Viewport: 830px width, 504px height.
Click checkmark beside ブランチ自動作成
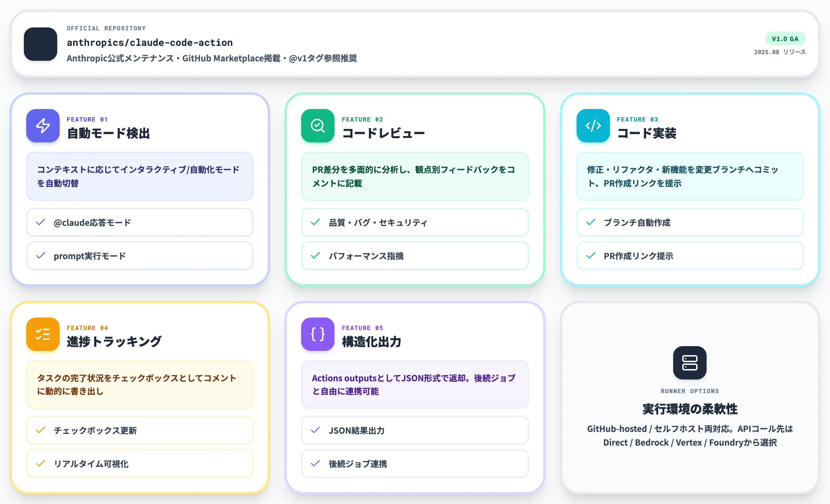(591, 222)
